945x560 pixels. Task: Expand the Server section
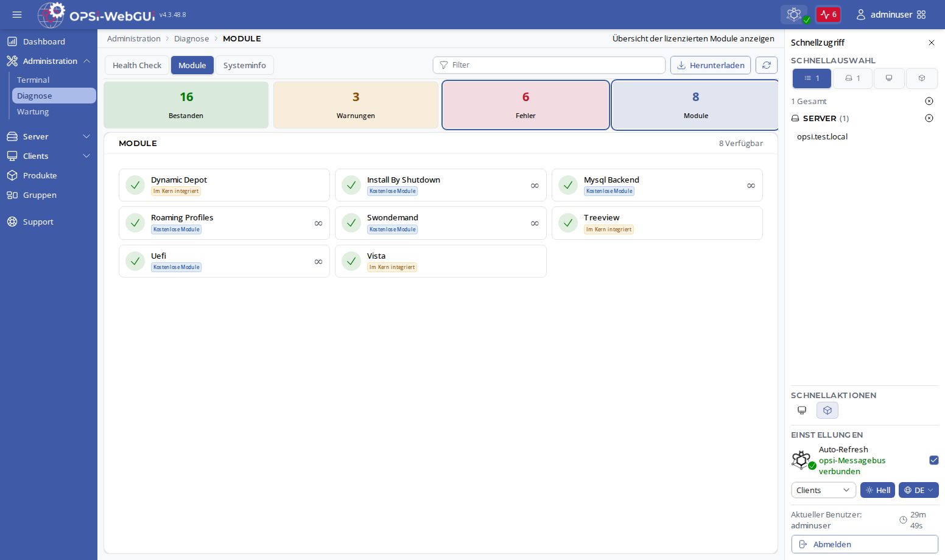click(x=49, y=136)
